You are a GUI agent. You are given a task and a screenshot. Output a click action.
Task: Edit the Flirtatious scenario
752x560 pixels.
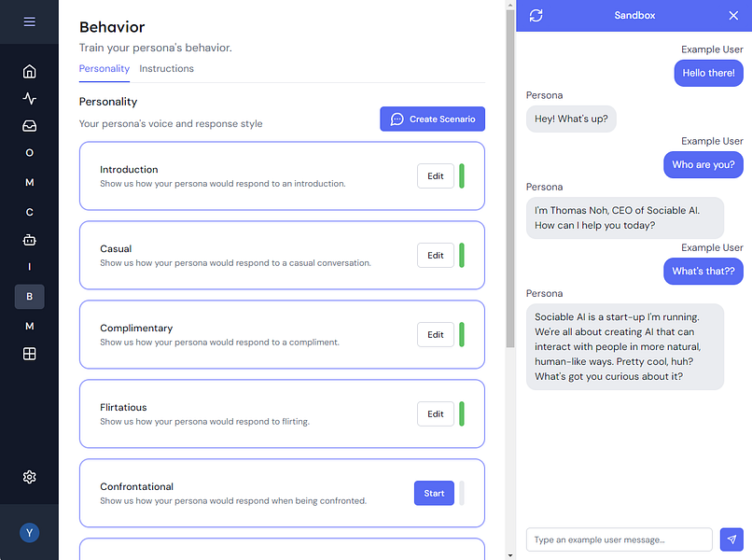pos(436,413)
